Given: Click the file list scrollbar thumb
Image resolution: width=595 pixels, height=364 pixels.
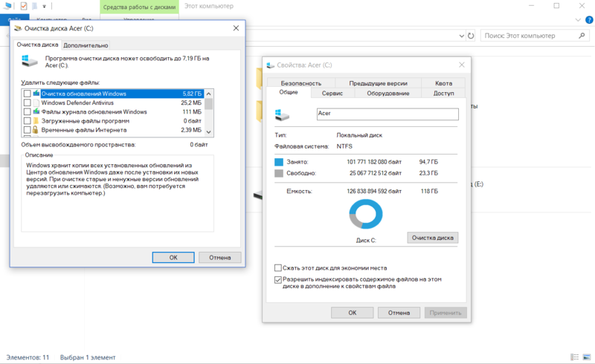Looking at the screenshot, I should (209, 103).
